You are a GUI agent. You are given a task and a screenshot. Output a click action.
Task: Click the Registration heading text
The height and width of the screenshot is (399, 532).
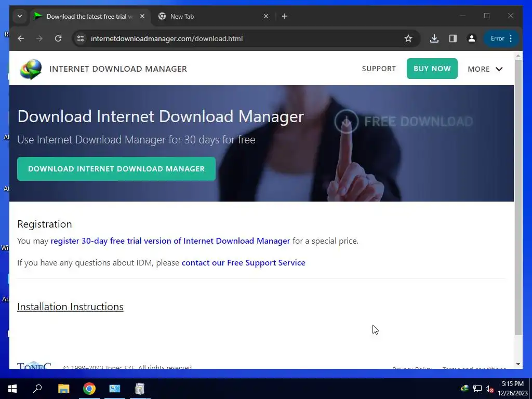click(x=45, y=224)
